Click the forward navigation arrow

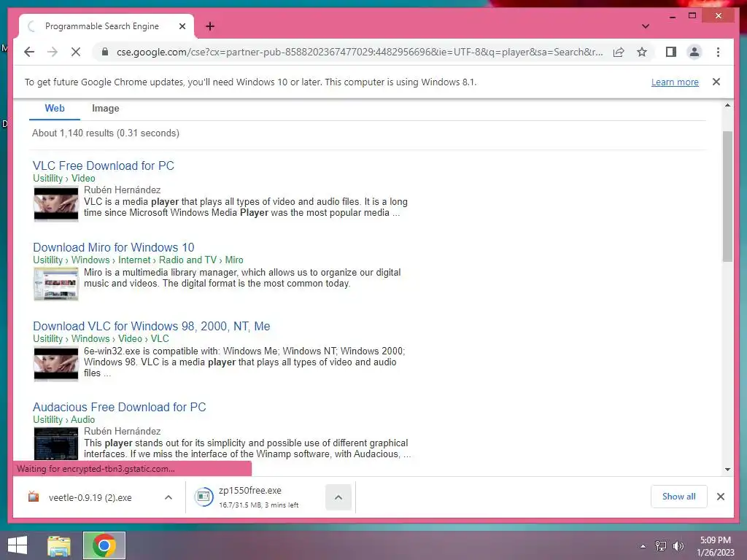pos(53,52)
